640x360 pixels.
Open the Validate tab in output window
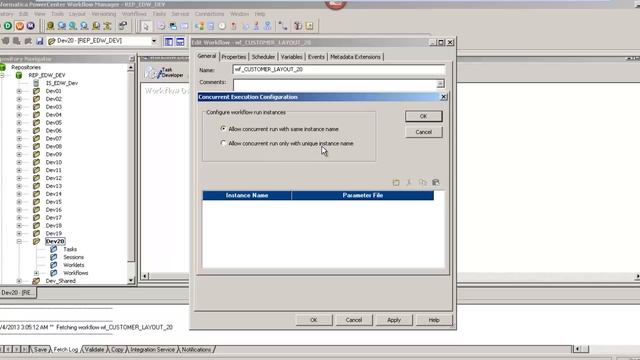click(94, 350)
